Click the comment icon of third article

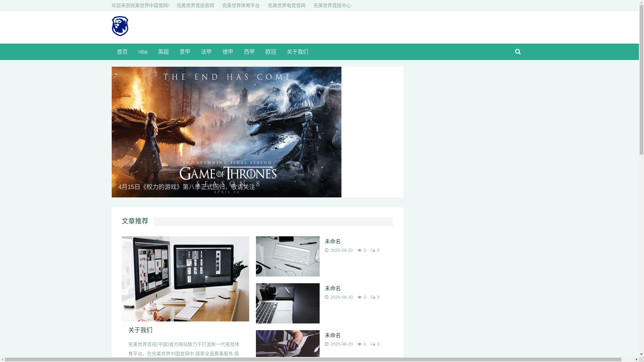coord(373,344)
